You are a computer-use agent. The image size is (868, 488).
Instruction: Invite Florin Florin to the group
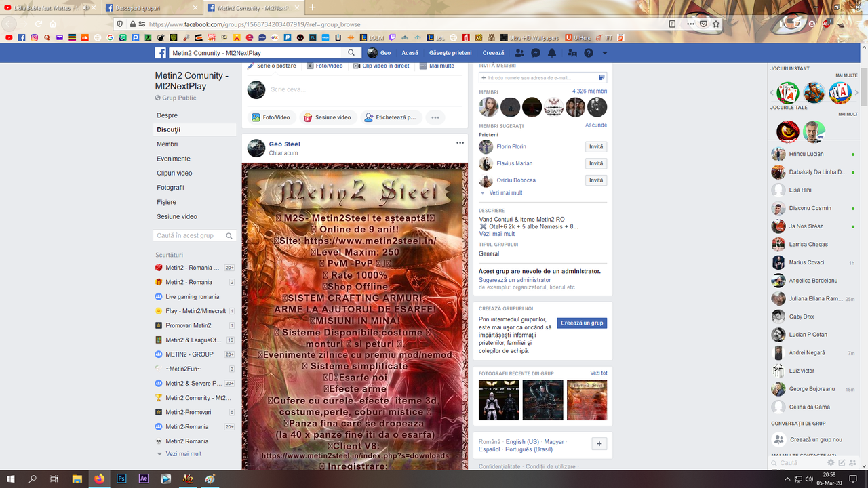click(596, 147)
